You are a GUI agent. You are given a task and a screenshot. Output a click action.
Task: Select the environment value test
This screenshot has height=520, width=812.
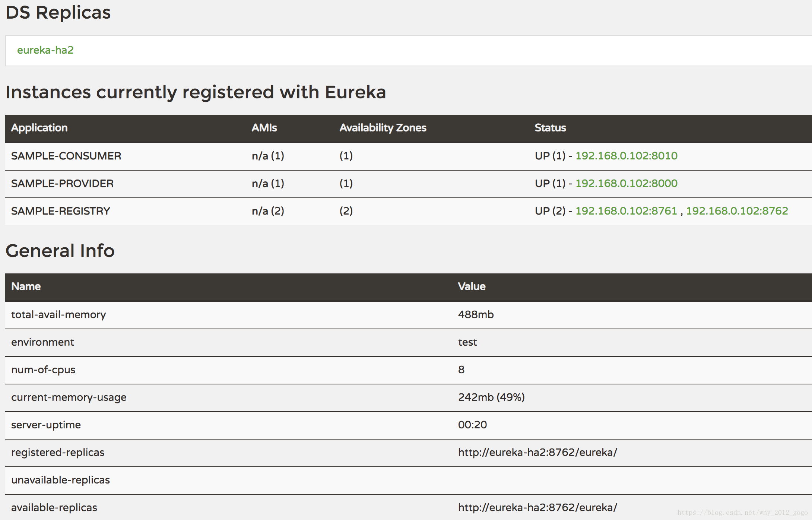pyautogui.click(x=467, y=342)
